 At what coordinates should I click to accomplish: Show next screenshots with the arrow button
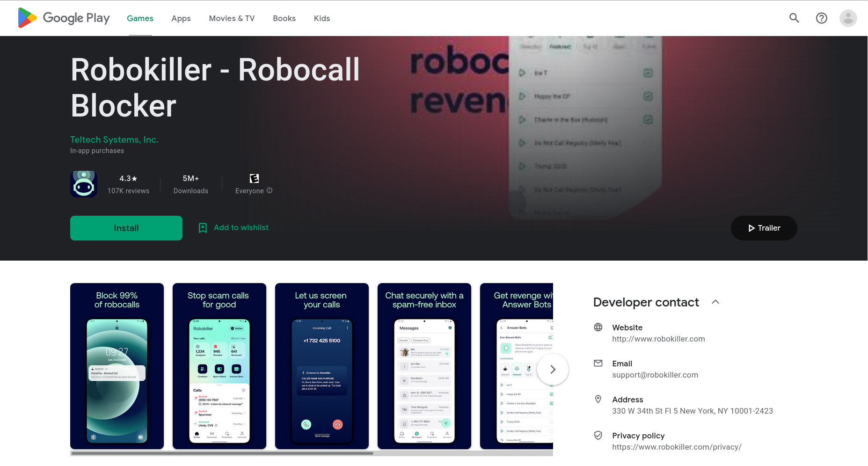click(553, 370)
